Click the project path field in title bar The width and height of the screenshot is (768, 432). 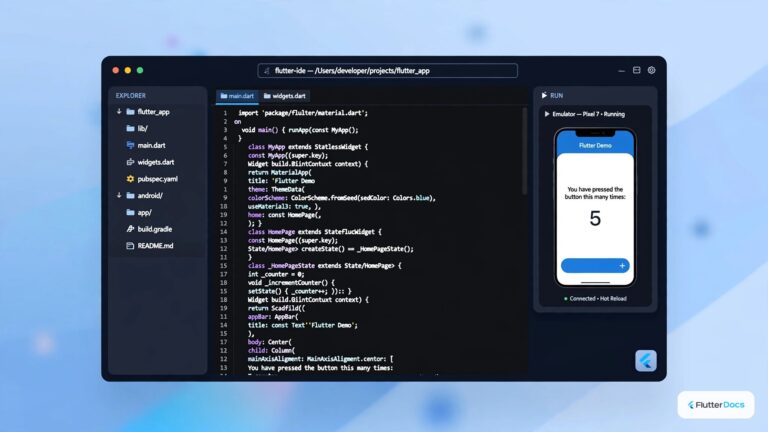pos(387,71)
